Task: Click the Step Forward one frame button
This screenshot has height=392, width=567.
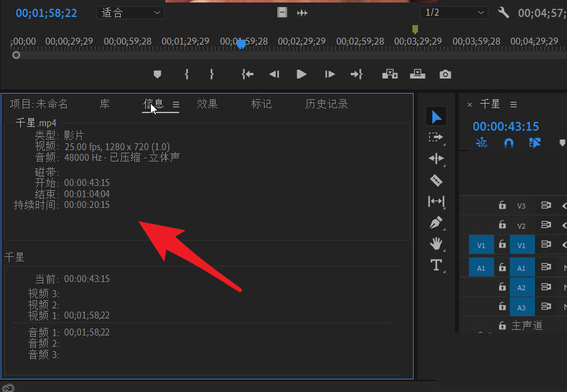Action: point(329,74)
